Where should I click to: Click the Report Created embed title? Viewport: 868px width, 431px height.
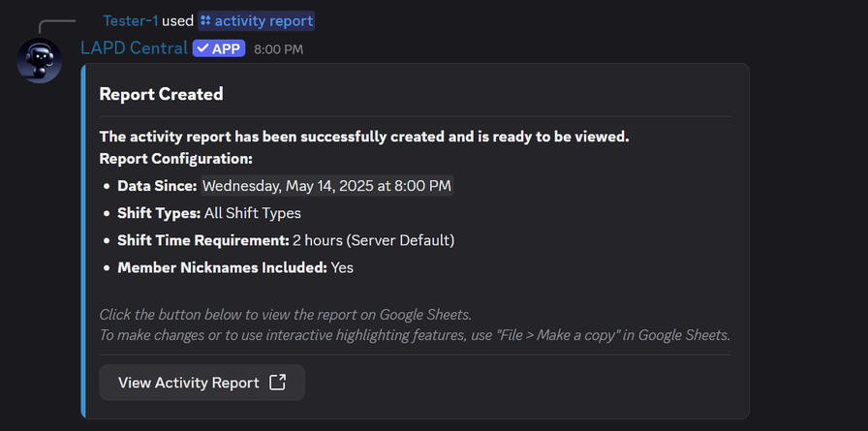(161, 94)
